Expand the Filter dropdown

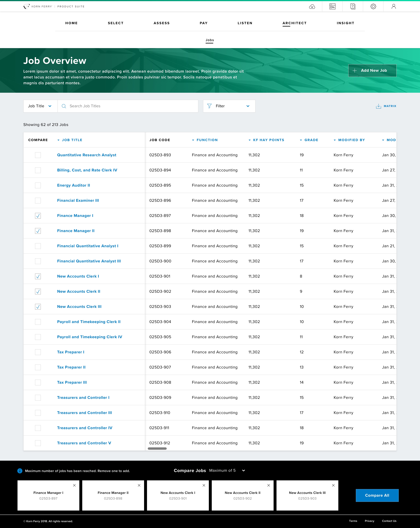tap(229, 106)
